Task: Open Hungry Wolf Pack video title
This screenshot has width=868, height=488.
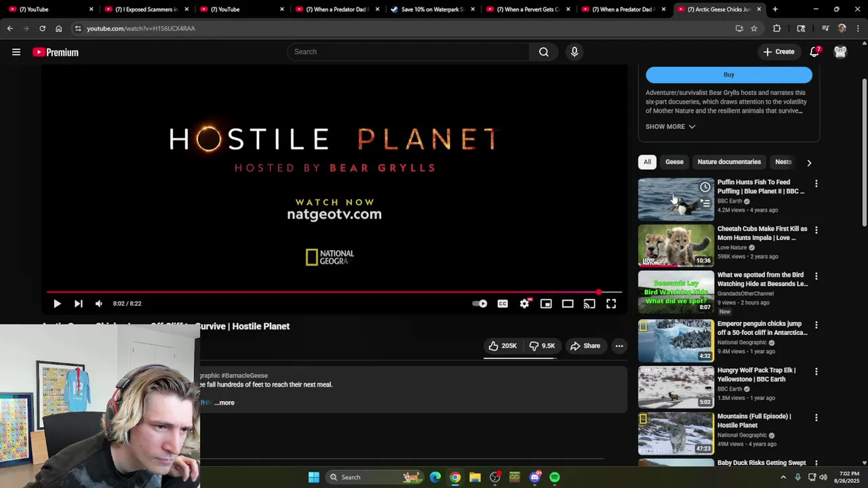Action: click(x=756, y=375)
